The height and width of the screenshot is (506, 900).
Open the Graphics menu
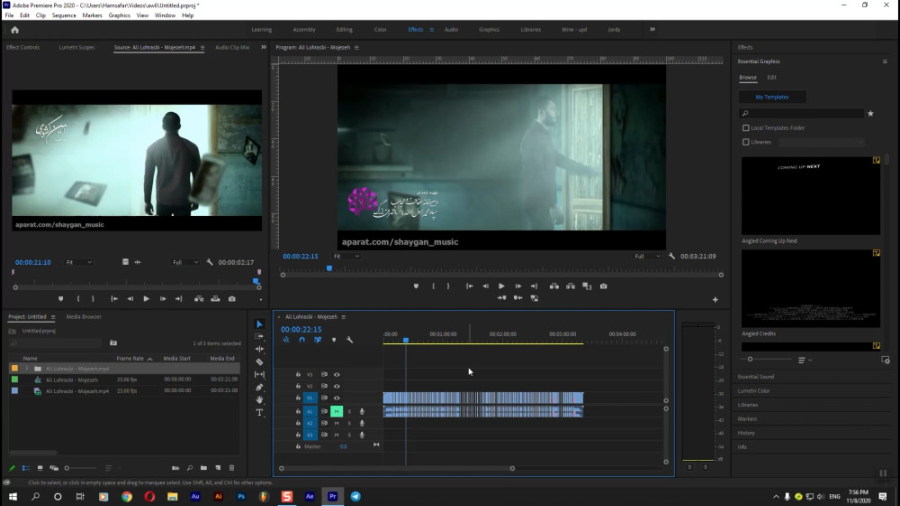tap(119, 15)
